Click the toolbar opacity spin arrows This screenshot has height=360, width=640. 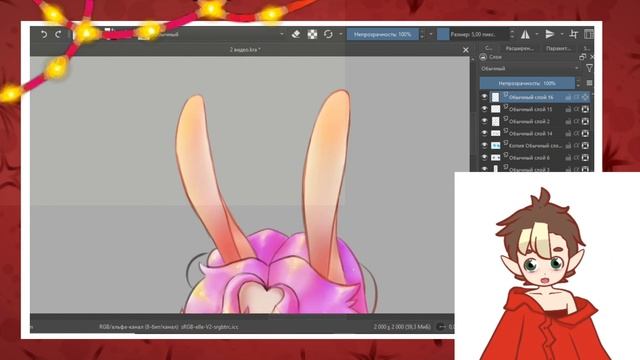[422, 34]
